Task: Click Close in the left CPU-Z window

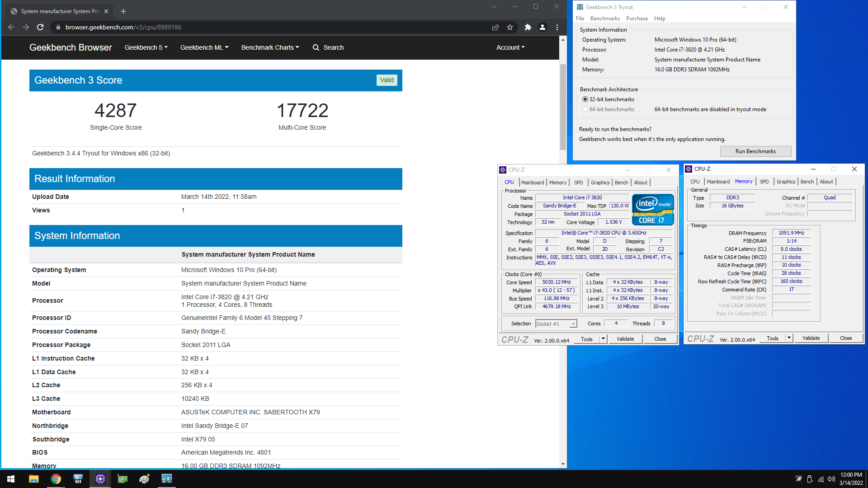Action: point(660,339)
